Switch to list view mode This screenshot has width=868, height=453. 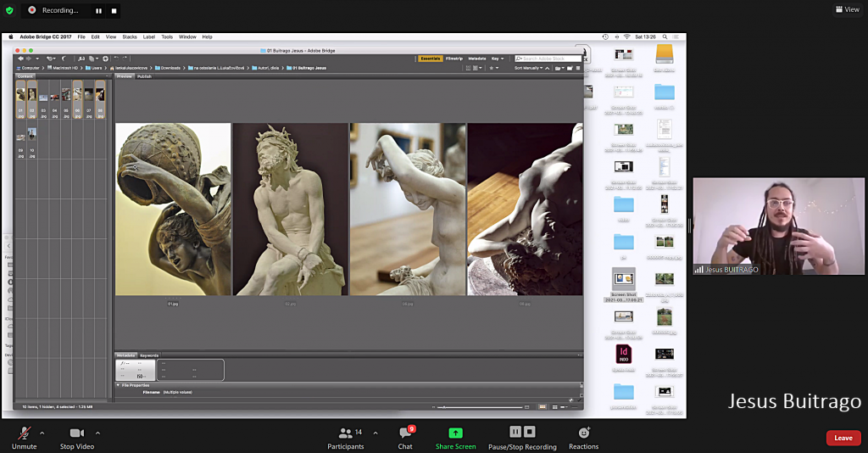575,407
